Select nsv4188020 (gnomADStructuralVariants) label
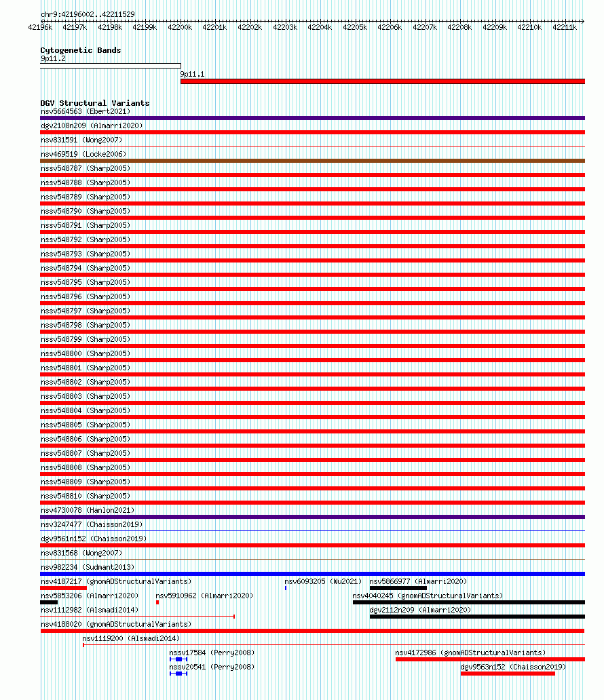604x700 pixels. [x=116, y=626]
